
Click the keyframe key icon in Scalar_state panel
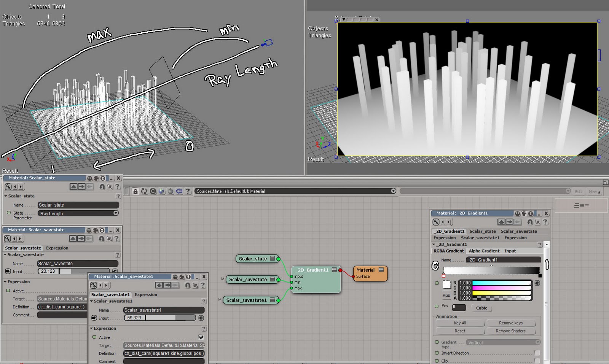point(8,187)
